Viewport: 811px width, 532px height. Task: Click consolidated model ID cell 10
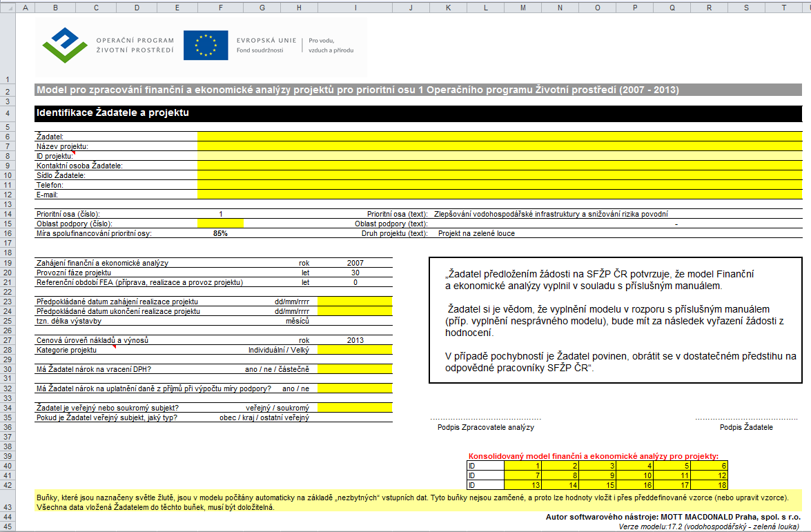(x=634, y=475)
